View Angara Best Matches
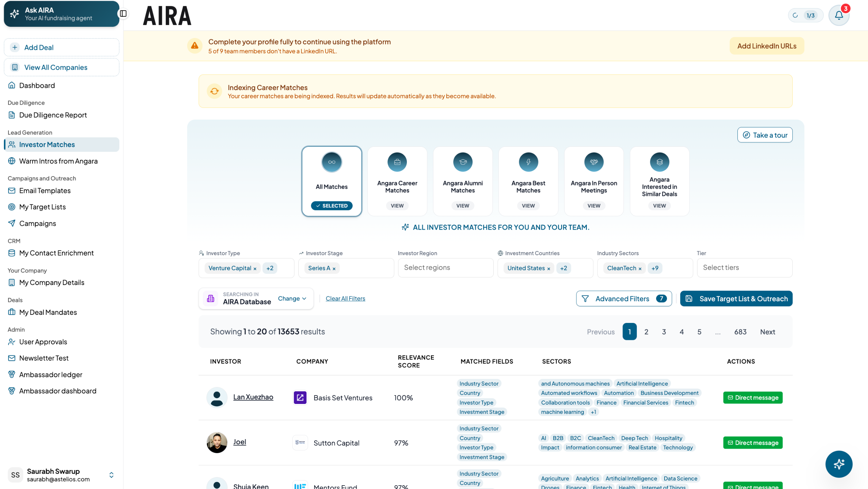Image resolution: width=868 pixels, height=489 pixels. (528, 206)
